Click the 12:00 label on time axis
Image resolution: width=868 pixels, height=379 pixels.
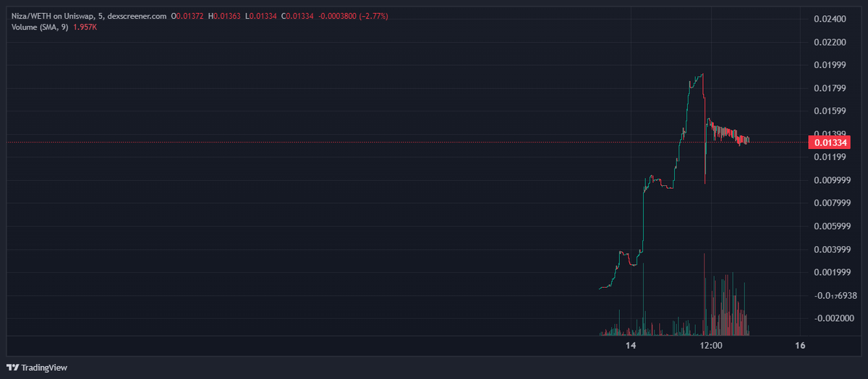[712, 346]
